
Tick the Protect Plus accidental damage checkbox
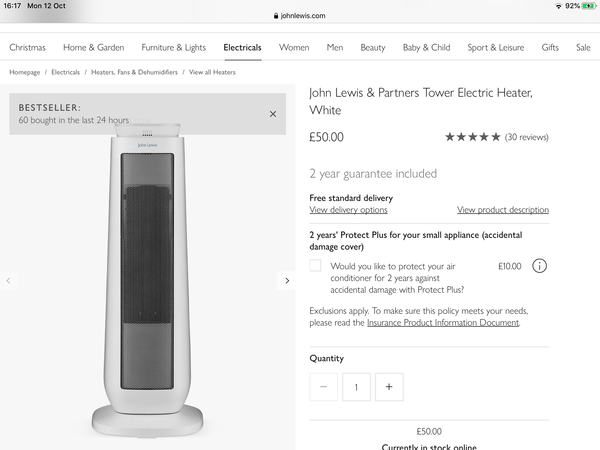pos(315,266)
